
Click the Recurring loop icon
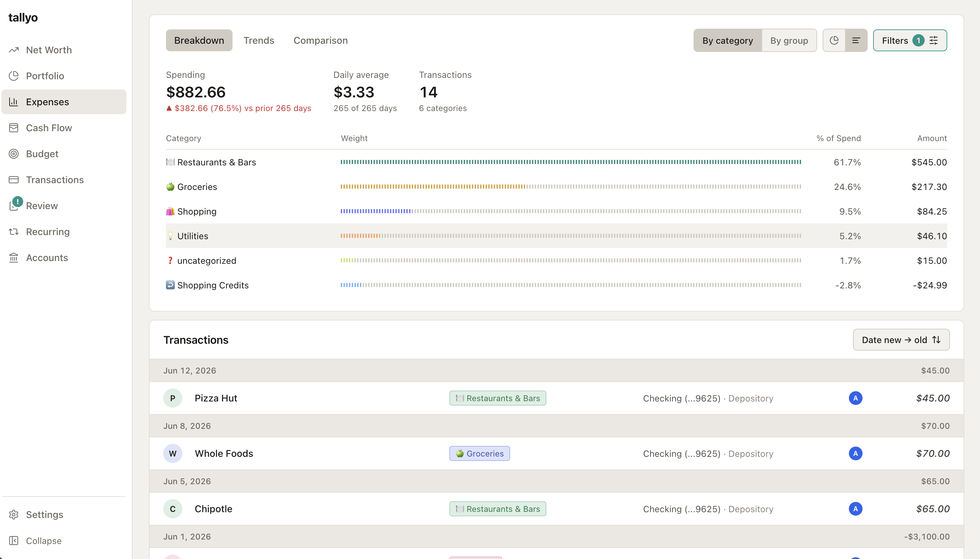pyautogui.click(x=14, y=232)
